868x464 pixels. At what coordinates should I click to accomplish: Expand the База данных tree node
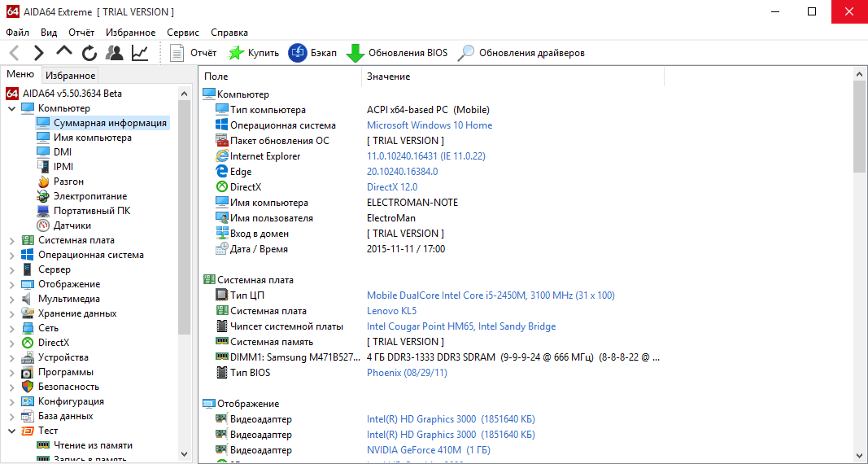pos(11,417)
